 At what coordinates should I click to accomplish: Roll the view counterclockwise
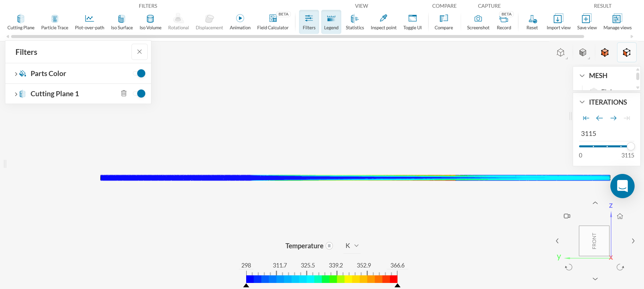pyautogui.click(x=569, y=267)
